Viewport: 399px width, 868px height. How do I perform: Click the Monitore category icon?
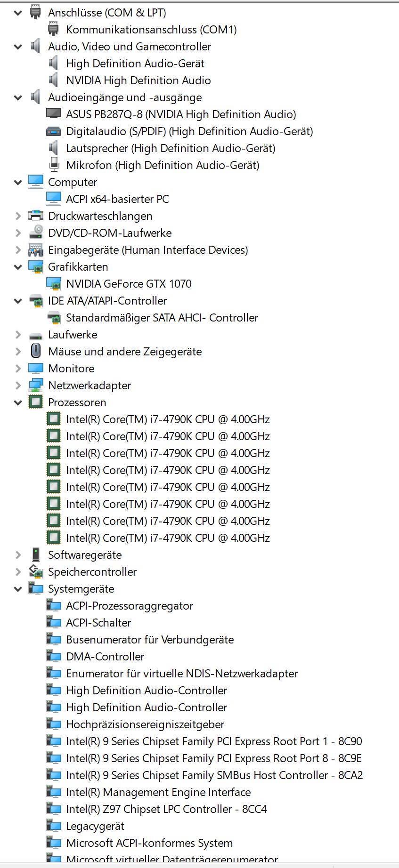point(36,368)
